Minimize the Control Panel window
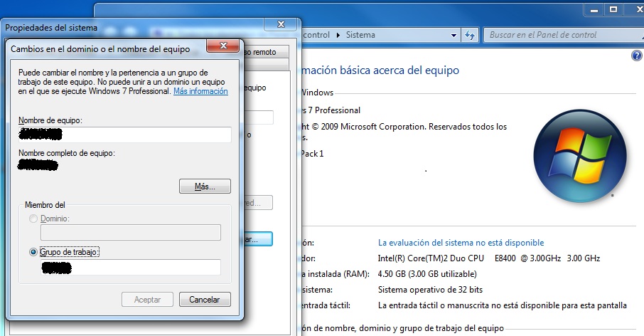 click(594, 10)
